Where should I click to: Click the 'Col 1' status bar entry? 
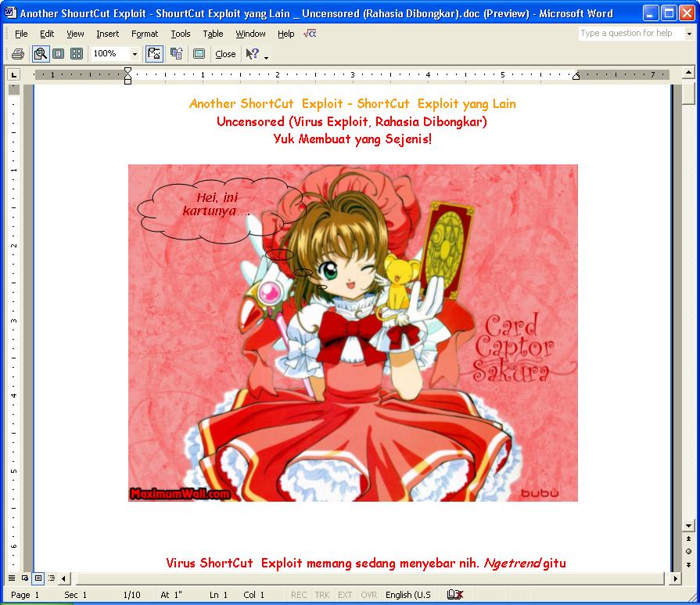[254, 595]
